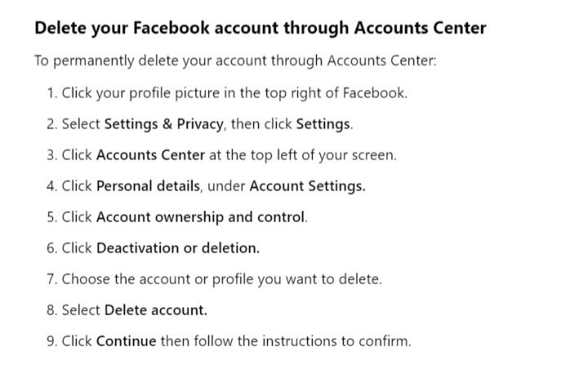Click bold 'Settings & Privacy' text
This screenshot has height=368, width=588.
[163, 124]
